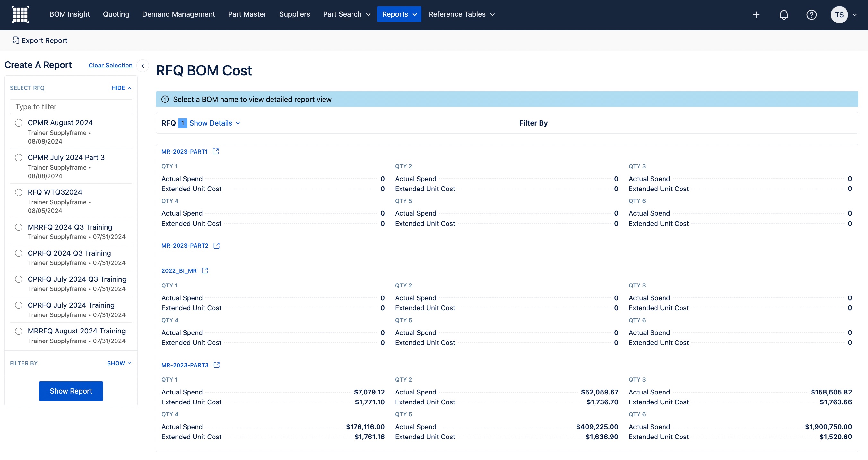Click the $52,059.67 actual spend value
This screenshot has height=460, width=868.
pos(600,392)
